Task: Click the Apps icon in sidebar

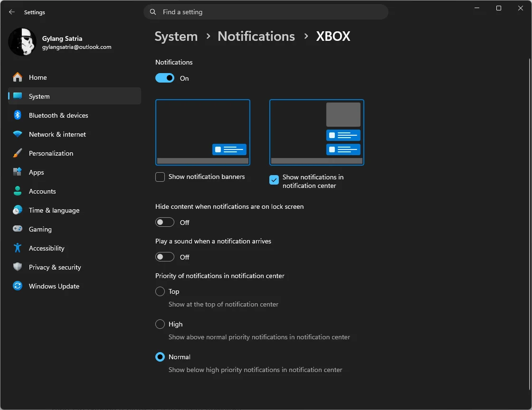Action: (18, 172)
